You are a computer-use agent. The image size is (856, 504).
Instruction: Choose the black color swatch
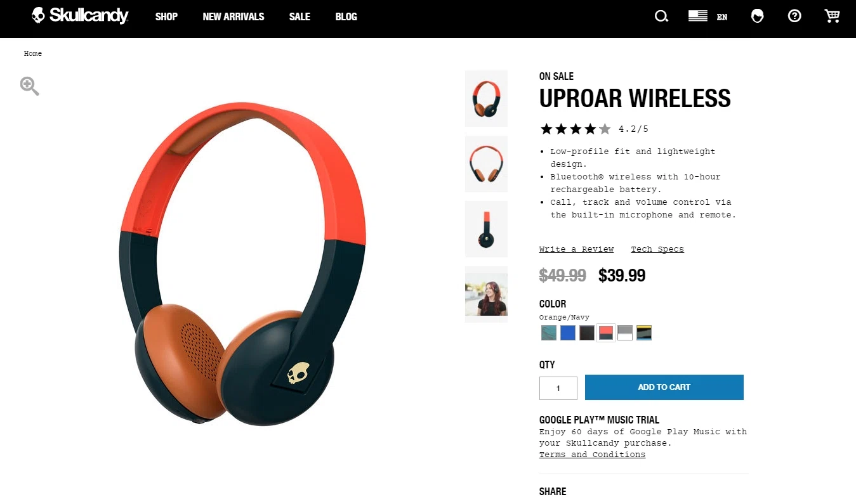(587, 333)
